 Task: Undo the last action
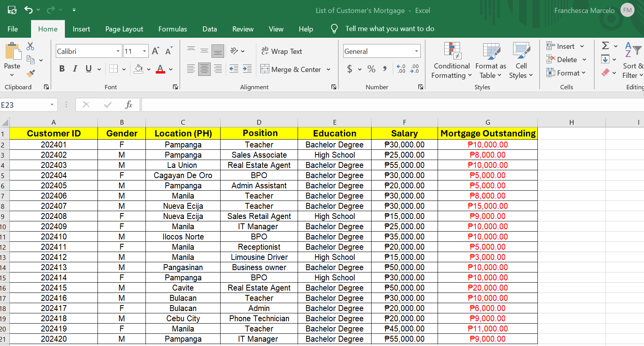click(x=28, y=10)
